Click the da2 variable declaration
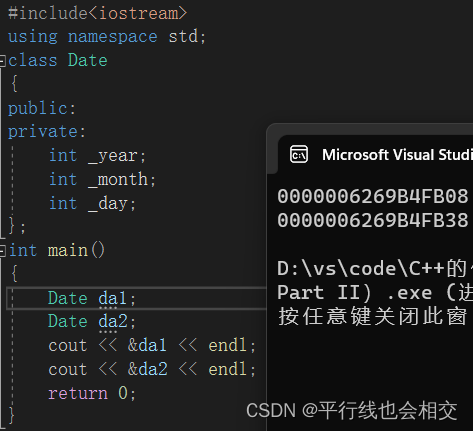This screenshot has width=473, height=431. (113, 322)
